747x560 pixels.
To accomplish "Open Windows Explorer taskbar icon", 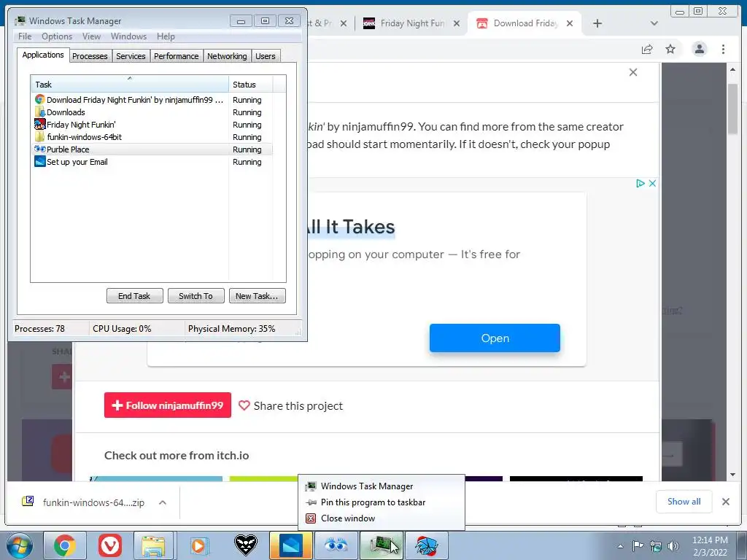I will point(153,545).
